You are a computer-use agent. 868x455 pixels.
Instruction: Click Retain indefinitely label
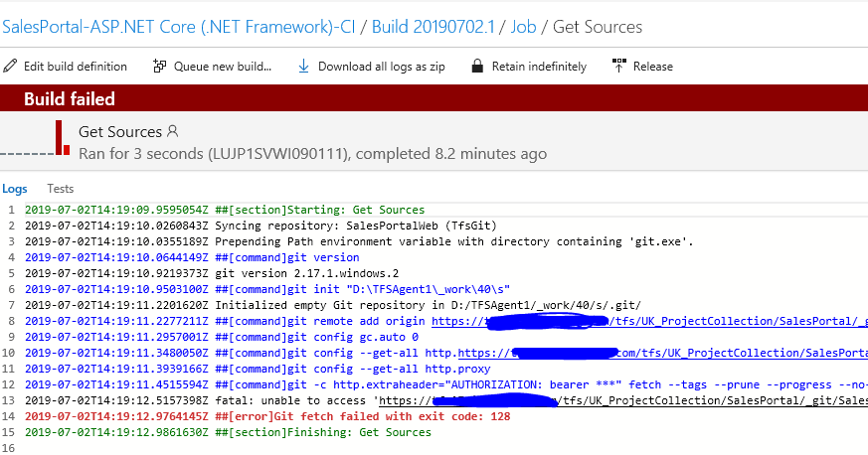click(x=539, y=67)
